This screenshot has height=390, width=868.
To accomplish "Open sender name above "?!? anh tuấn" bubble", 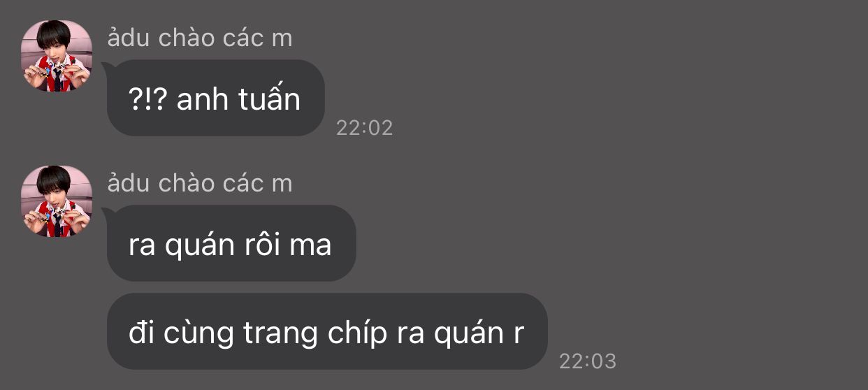I will (x=200, y=38).
